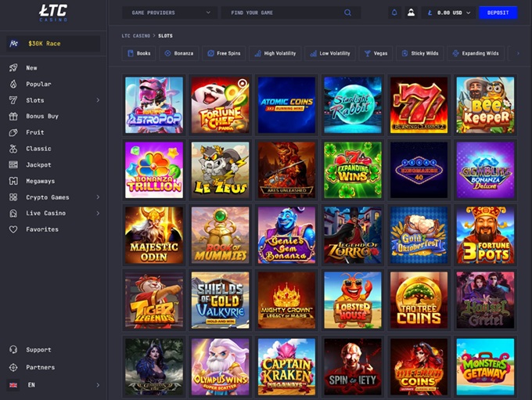
Task: Open the Game Providers dropdown
Action: coord(170,13)
